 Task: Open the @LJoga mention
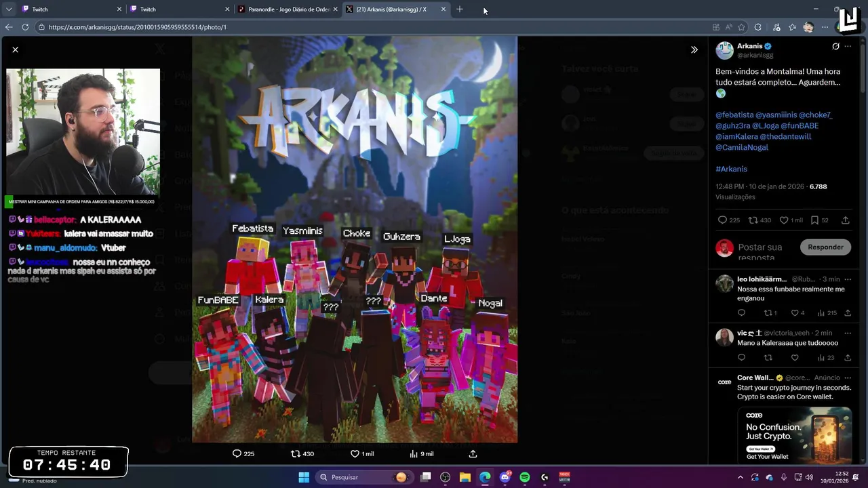pyautogui.click(x=765, y=126)
